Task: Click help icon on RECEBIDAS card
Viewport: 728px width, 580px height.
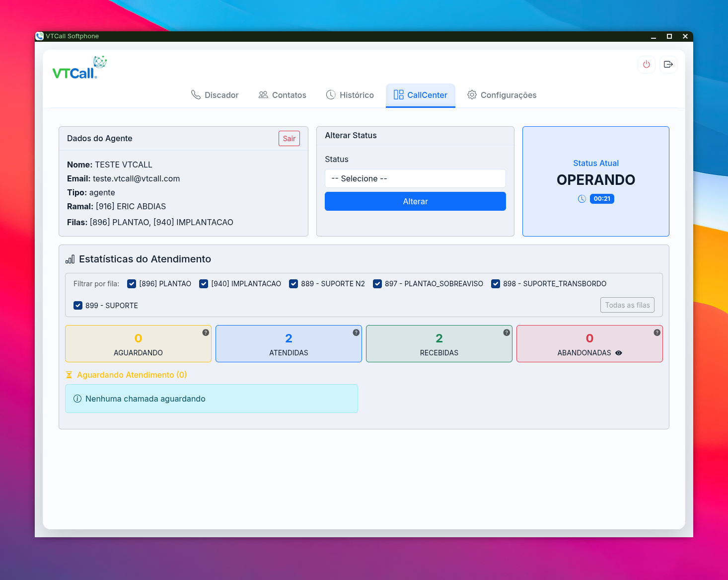Action: [507, 332]
